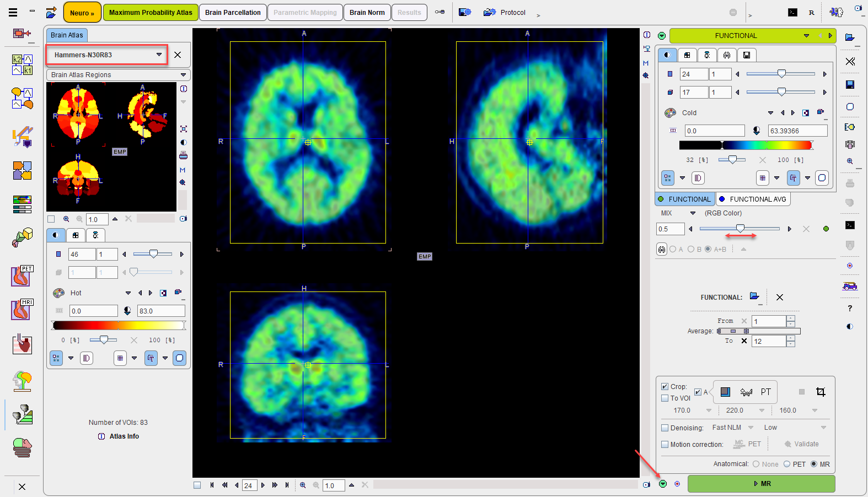The height and width of the screenshot is (497, 868).
Task: Open the Fast NLM denoising dropdown
Action: coord(751,428)
